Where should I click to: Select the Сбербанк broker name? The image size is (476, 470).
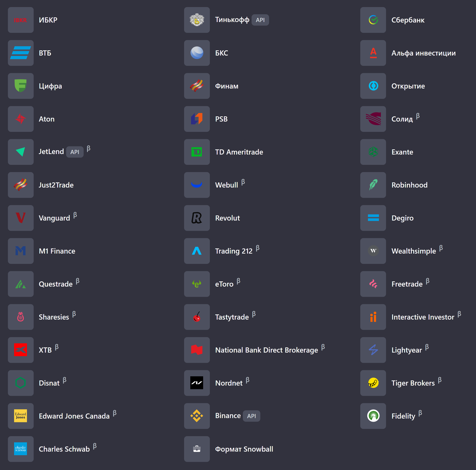[408, 20]
